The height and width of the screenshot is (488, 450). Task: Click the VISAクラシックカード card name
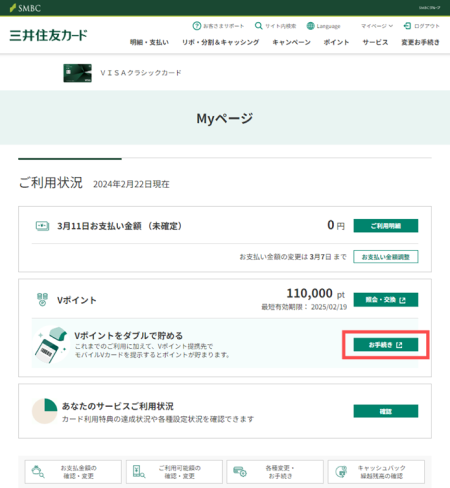coord(141,73)
